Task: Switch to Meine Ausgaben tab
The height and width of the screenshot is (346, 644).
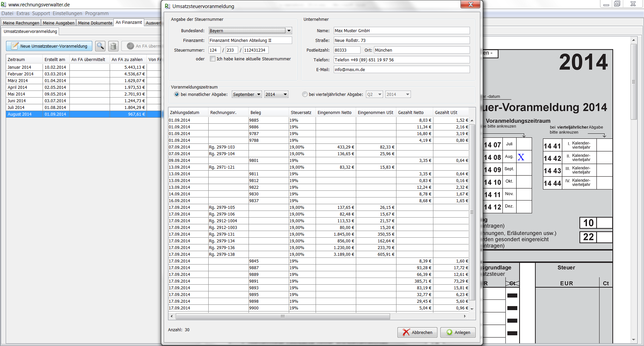Action: coord(59,23)
